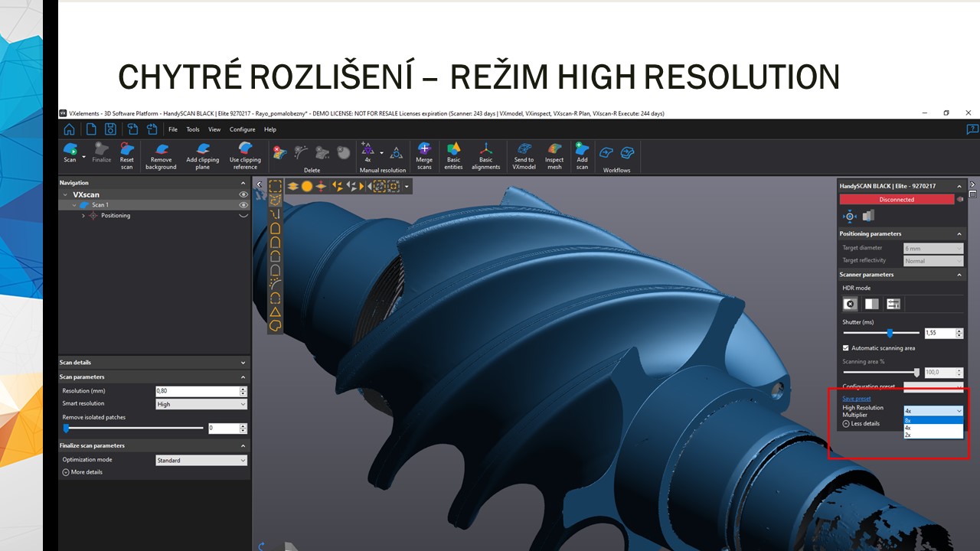Click the Merge scans icon
This screenshot has width=980, height=551.
point(424,155)
